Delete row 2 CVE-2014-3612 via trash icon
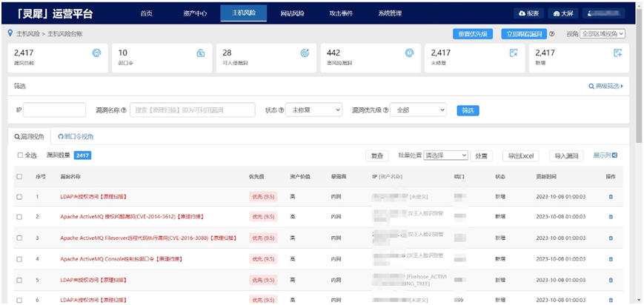The height and width of the screenshot is (305, 644). (x=611, y=217)
